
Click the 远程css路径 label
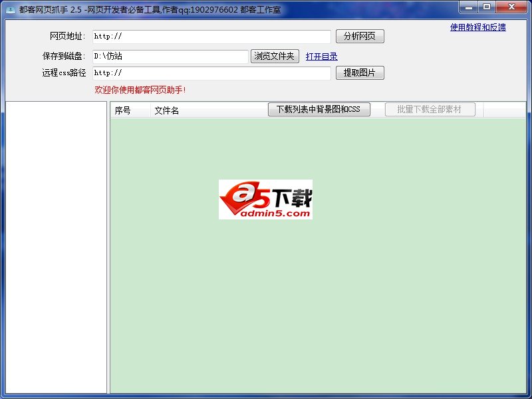coord(64,73)
